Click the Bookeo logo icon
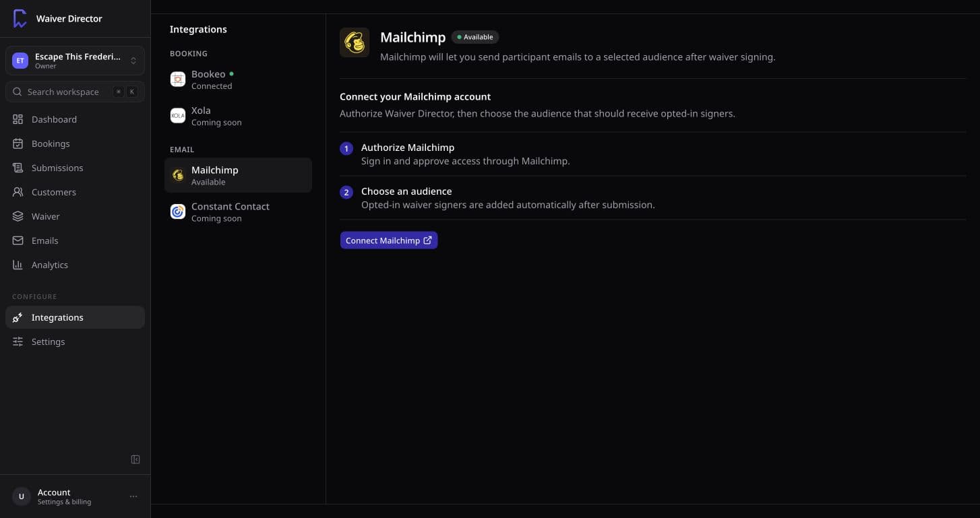 (178, 79)
